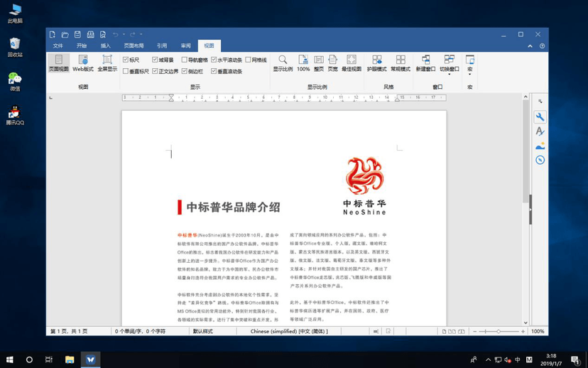Collapse the sidebar via its edge handle
The image size is (588, 368).
coord(530,210)
